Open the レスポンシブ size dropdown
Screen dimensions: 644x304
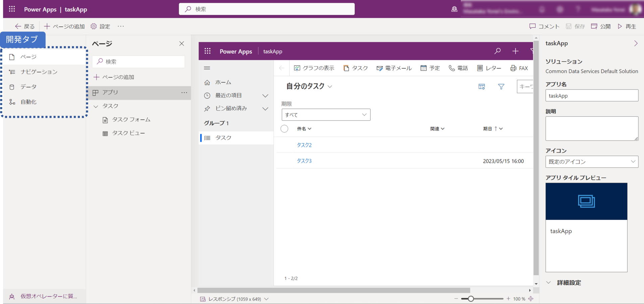[234, 299]
